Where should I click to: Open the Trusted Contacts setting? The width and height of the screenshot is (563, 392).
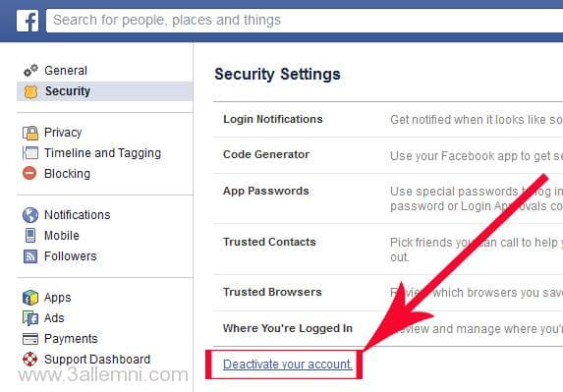[x=388, y=250]
